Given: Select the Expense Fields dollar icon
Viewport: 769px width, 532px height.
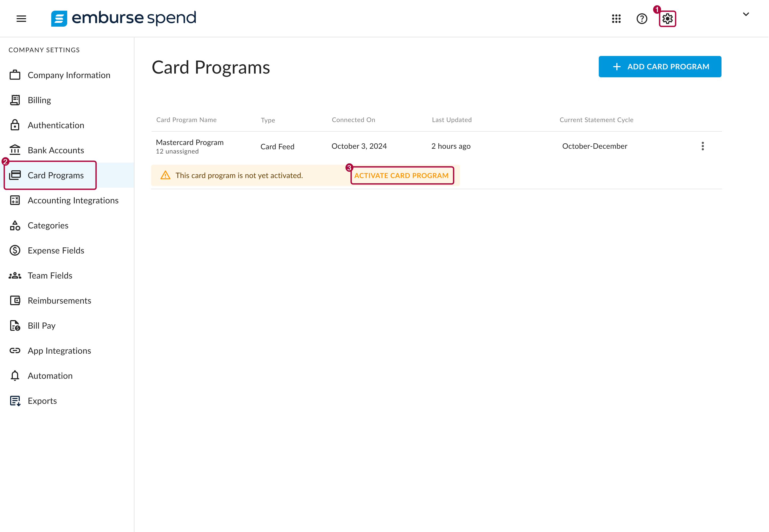Looking at the screenshot, I should point(15,250).
